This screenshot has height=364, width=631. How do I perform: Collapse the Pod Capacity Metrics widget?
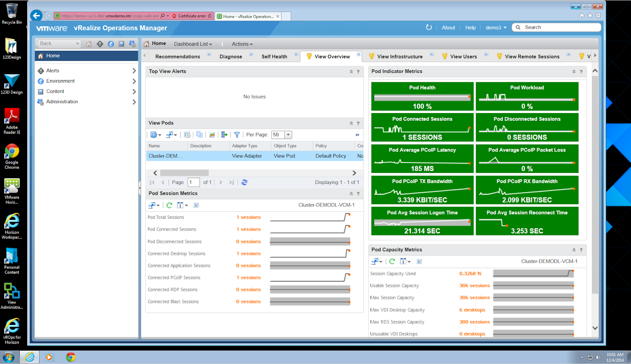(574, 250)
